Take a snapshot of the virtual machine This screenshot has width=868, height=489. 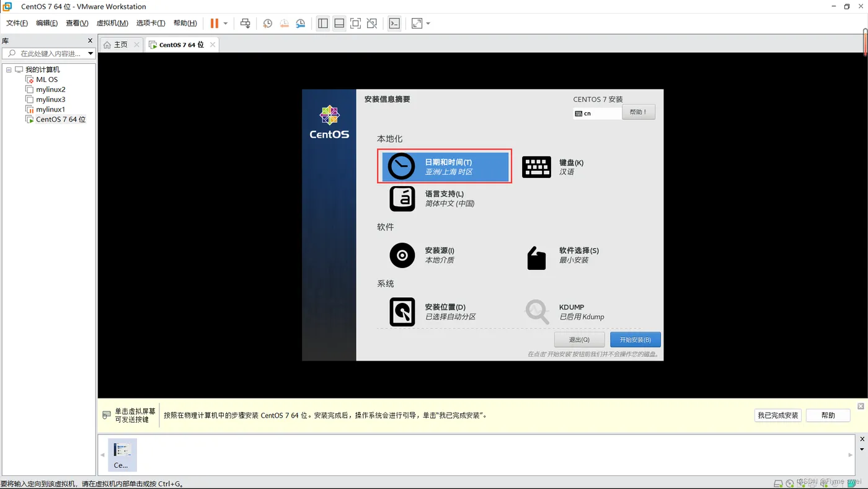267,24
